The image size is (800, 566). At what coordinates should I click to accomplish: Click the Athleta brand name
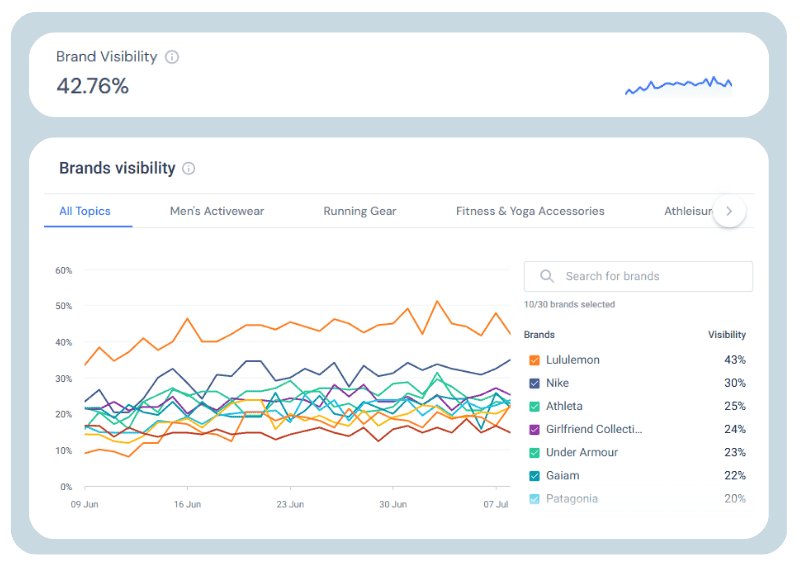pos(564,406)
